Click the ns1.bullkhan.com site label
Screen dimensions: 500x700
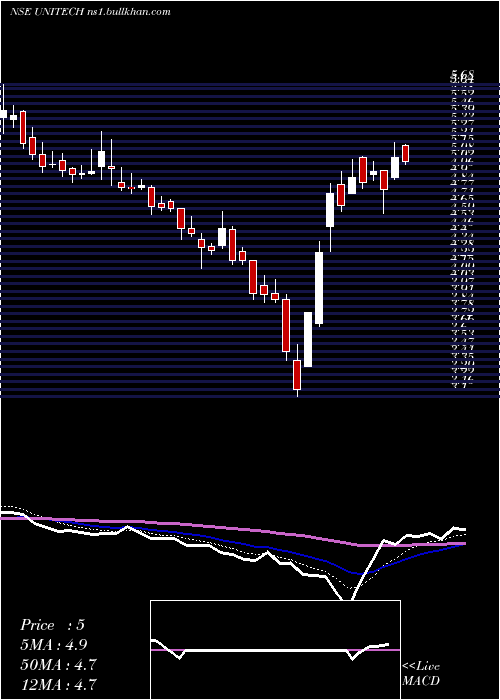(x=127, y=12)
